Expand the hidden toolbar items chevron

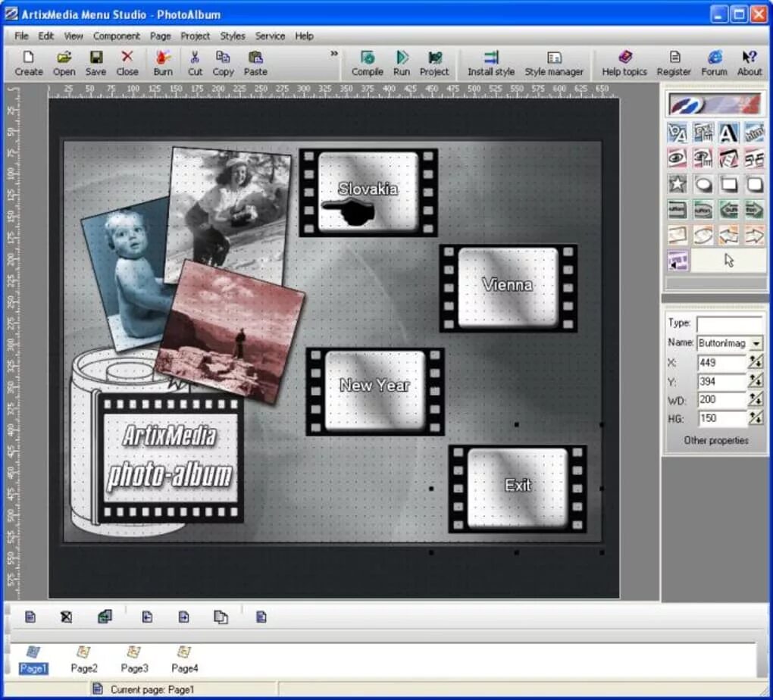pos(334,53)
